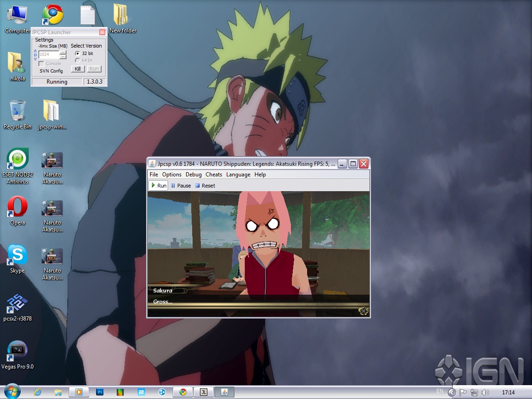Image resolution: width=532 pixels, height=399 pixels.
Task: Click the Jpcsp game display showing Sakura
Action: click(259, 254)
